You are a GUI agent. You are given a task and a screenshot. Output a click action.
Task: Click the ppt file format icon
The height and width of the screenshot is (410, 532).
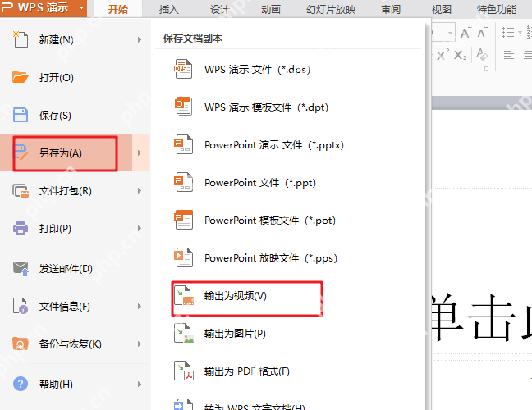[183, 182]
